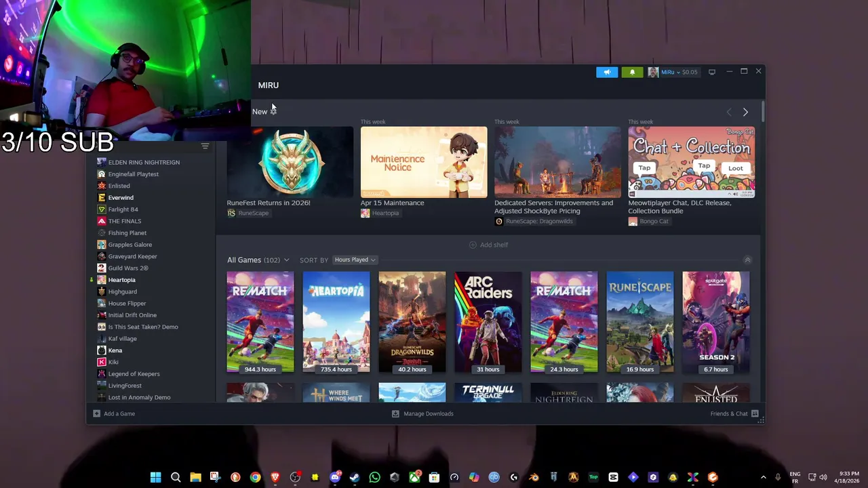This screenshot has height=488, width=868.
Task: Click the library page vertical scrollbar
Action: point(763,112)
